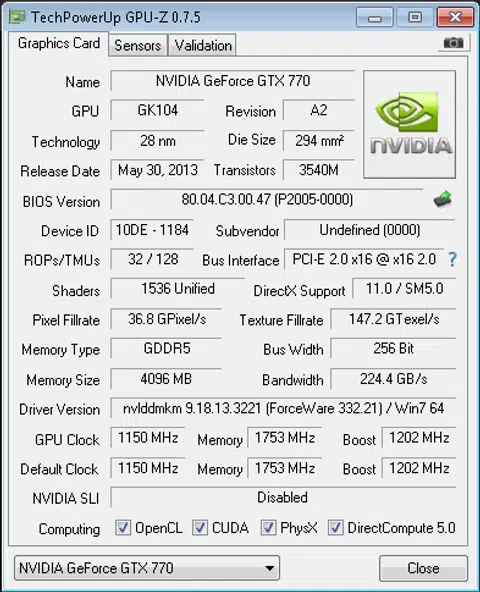Click the Driver Version field
This screenshot has width=480, height=592.
click(283, 408)
